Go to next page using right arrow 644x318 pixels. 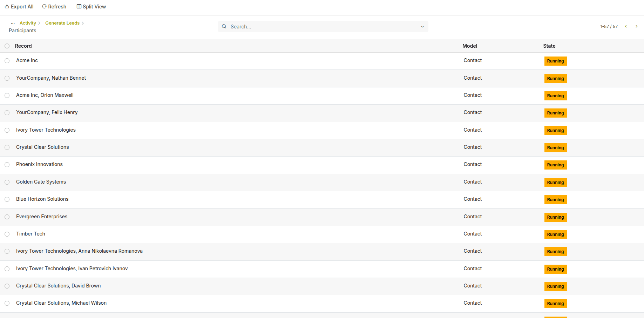click(636, 26)
